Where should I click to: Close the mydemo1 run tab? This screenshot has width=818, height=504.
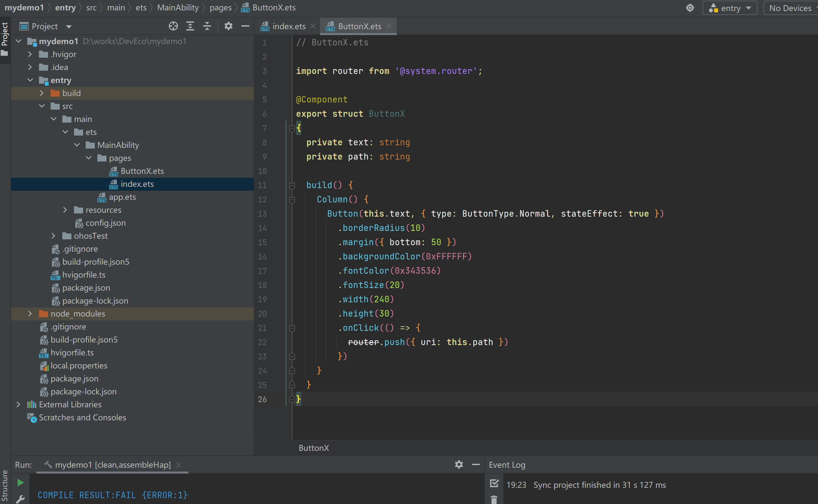tap(179, 465)
